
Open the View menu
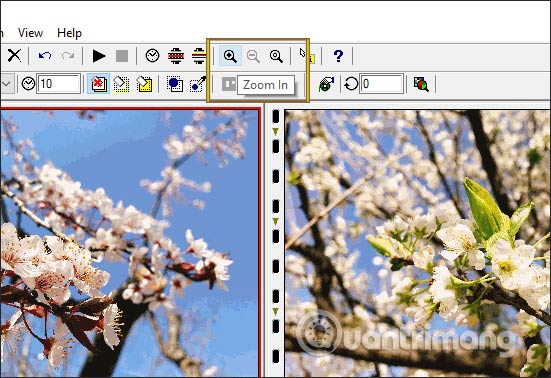[30, 33]
